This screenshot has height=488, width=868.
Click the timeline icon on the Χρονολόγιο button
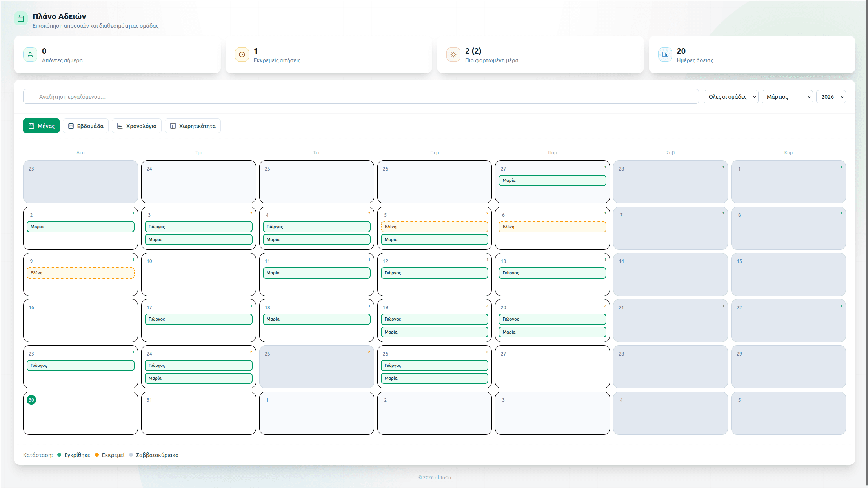point(120,126)
